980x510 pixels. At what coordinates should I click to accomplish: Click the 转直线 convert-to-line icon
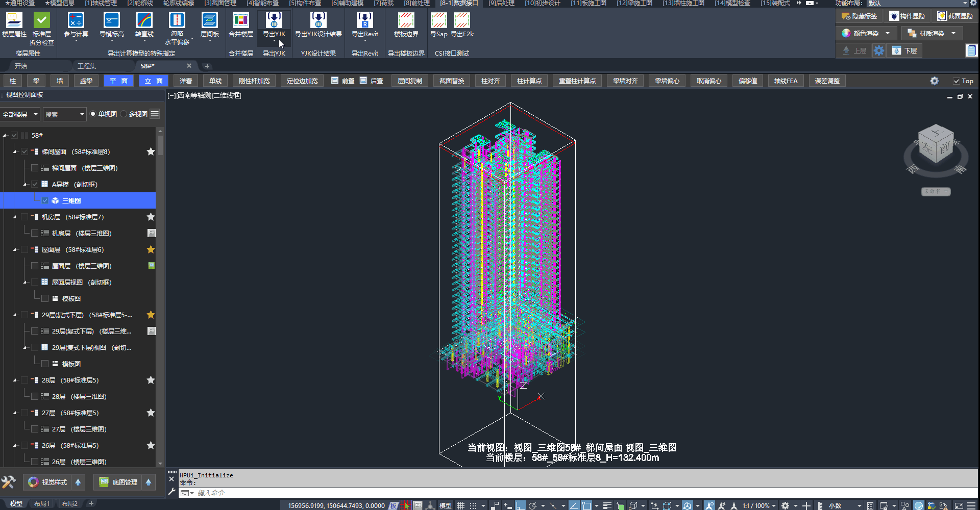pyautogui.click(x=144, y=21)
